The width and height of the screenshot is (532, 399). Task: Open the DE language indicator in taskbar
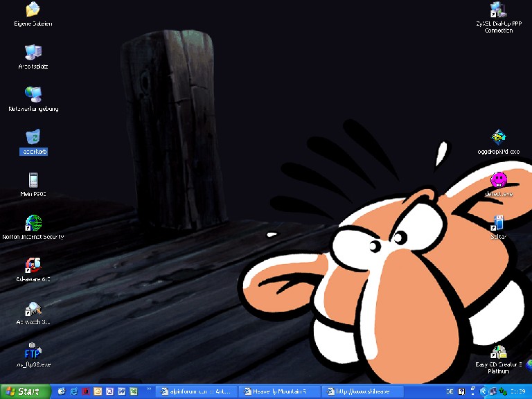click(x=450, y=391)
